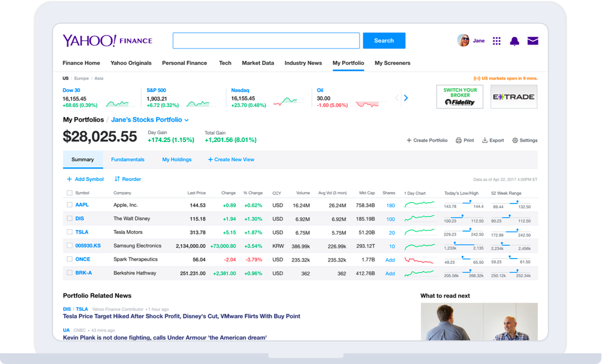Select the checkbox next to AAPL
This screenshot has height=364, width=602.
coord(68,205)
